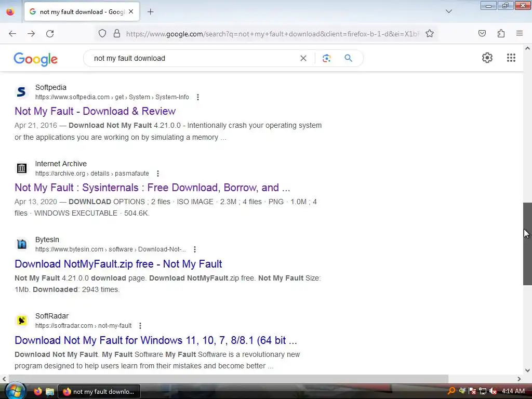This screenshot has height=399, width=532.
Task: Click the vertical scrollbar thumb
Action: (527, 244)
